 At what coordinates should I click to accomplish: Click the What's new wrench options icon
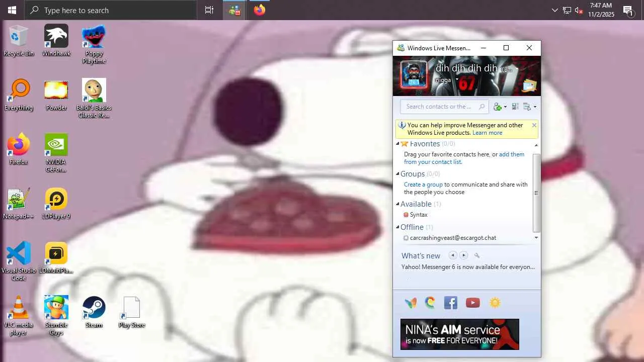click(477, 255)
